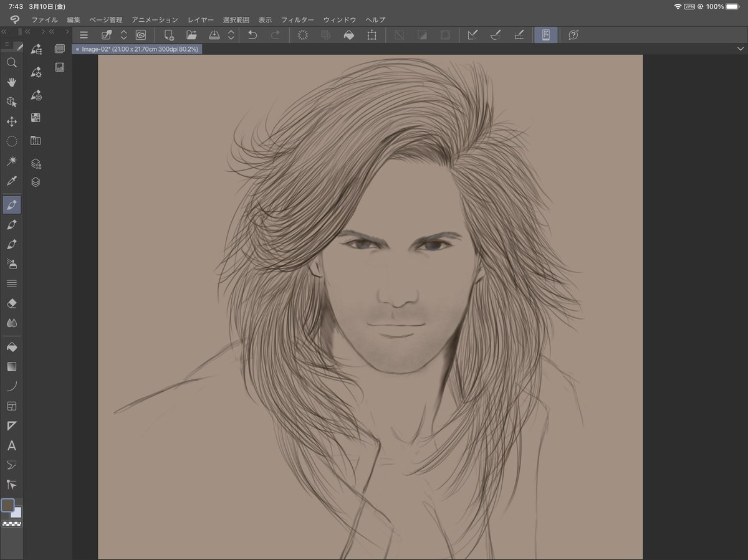Create a new canvas document
The height and width of the screenshot is (560, 748).
click(168, 35)
